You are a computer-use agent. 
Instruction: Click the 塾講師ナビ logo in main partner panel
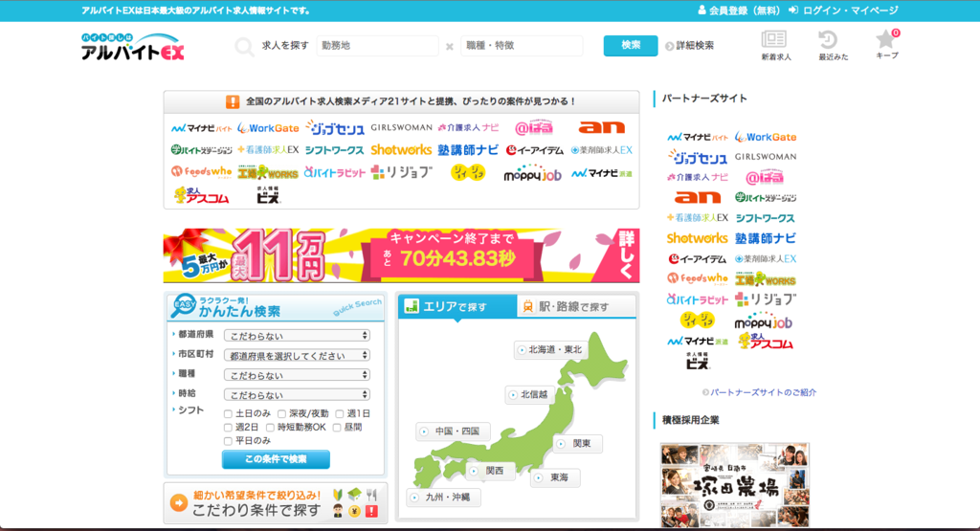click(468, 150)
